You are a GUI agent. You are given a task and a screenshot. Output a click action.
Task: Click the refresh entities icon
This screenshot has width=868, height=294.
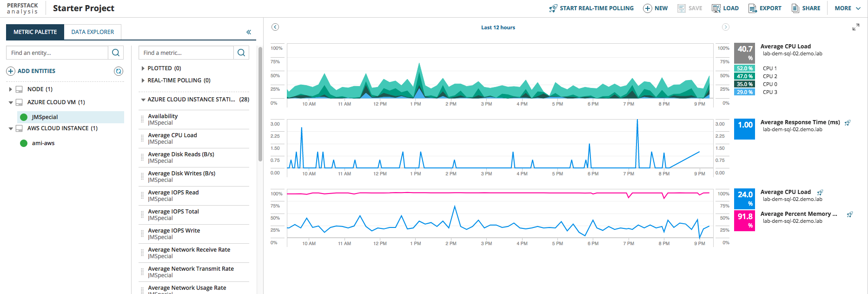119,71
